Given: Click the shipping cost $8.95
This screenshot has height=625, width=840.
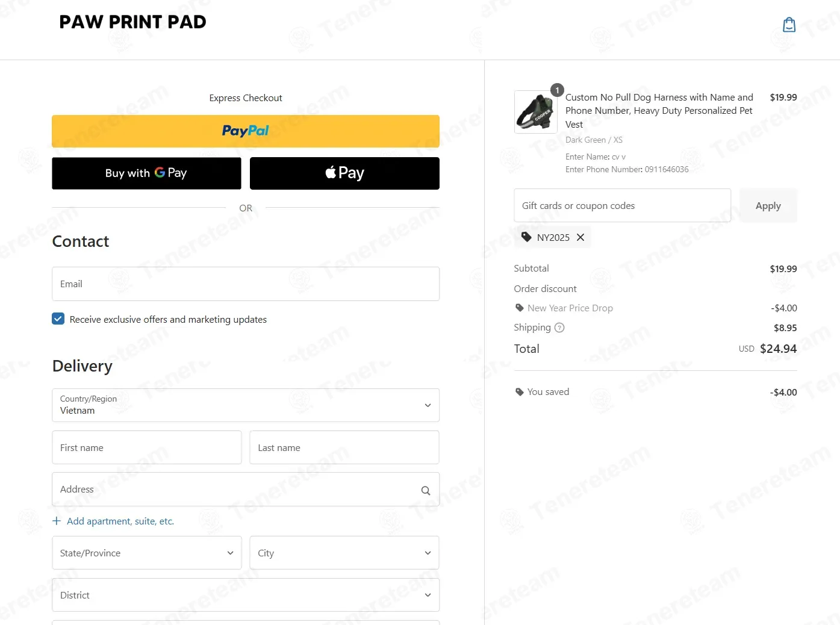Looking at the screenshot, I should point(785,328).
